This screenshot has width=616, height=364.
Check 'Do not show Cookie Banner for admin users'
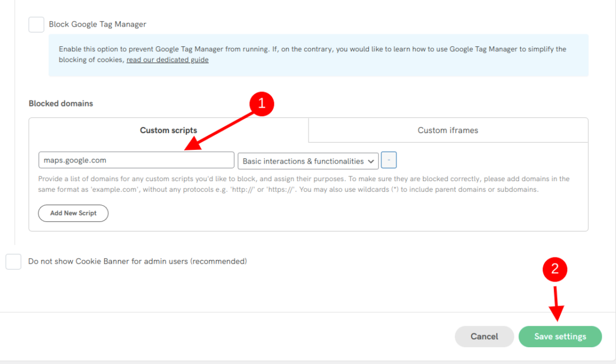13,261
